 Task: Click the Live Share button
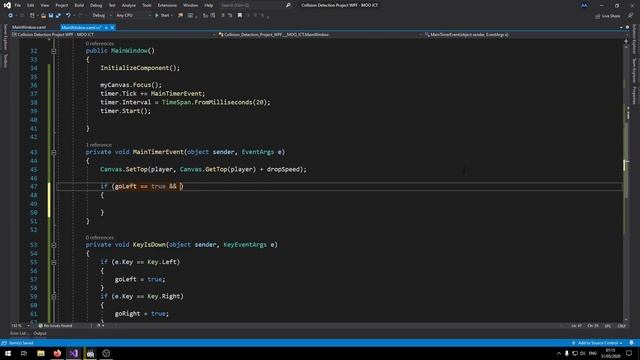(x=607, y=16)
